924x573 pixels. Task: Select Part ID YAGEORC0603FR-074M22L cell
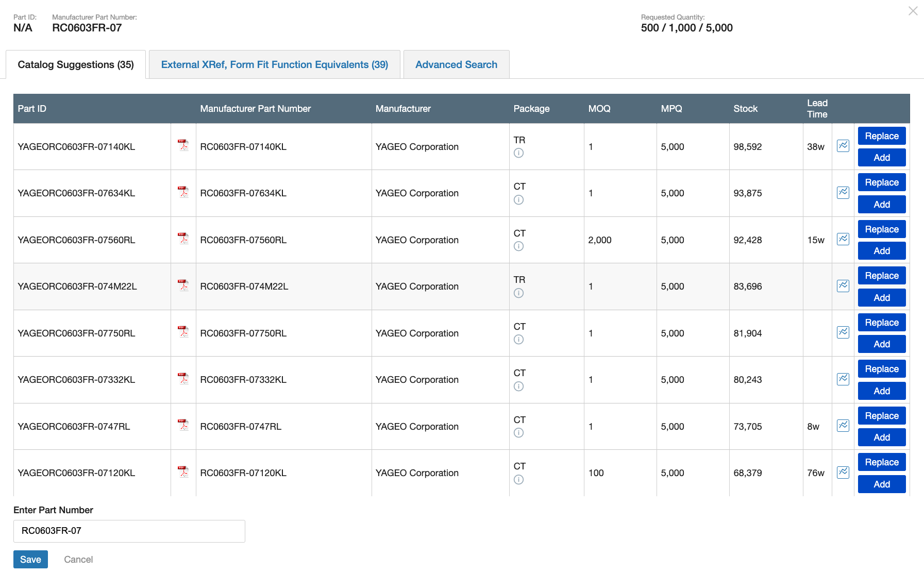(92, 286)
